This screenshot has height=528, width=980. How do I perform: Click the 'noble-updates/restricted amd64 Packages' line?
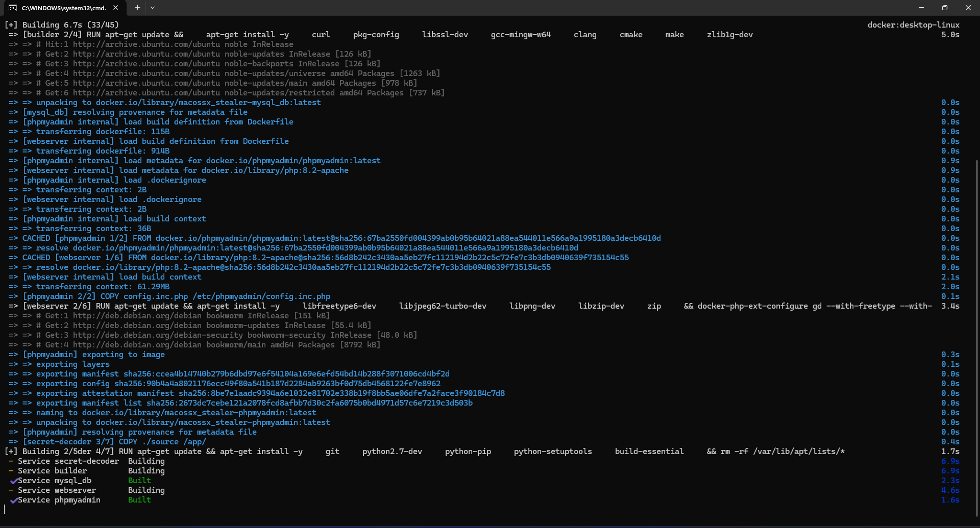tap(227, 93)
